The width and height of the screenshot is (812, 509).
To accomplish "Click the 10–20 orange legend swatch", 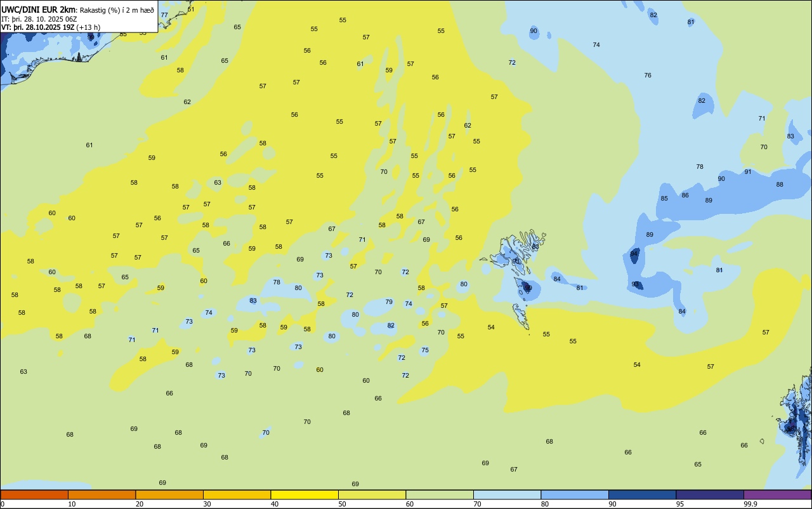I will pyautogui.click(x=101, y=494).
